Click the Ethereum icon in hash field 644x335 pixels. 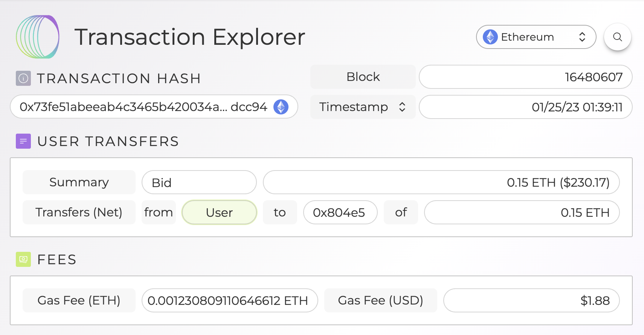point(281,107)
